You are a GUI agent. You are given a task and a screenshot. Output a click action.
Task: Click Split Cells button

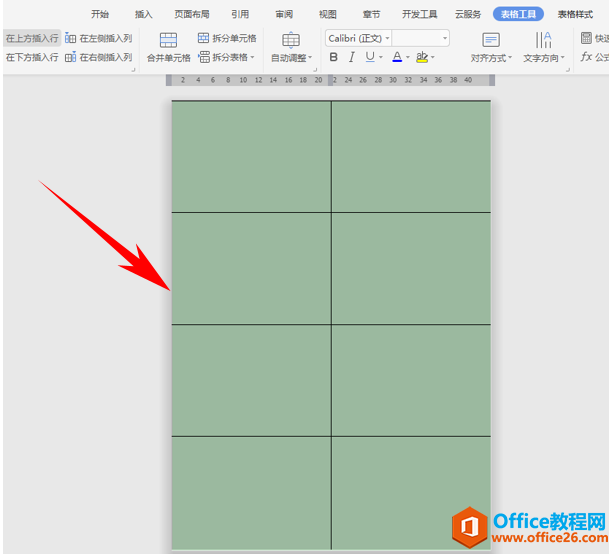click(x=227, y=38)
